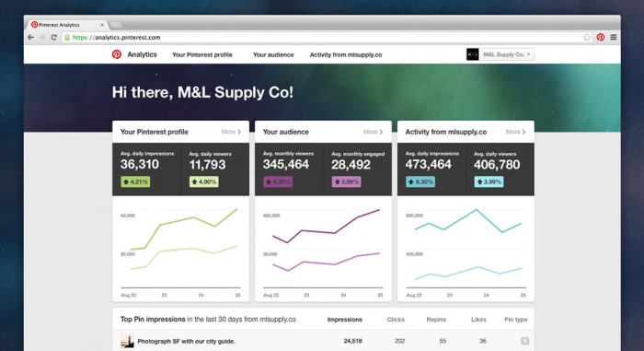This screenshot has width=644, height=351.
Task: Expand More on Your audience card
Action: [373, 132]
